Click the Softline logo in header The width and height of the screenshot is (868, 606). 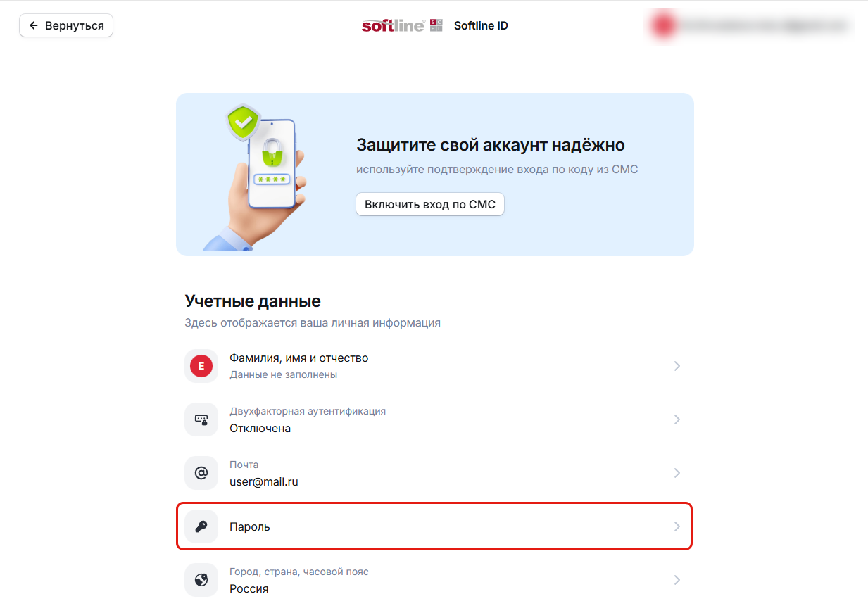402,26
